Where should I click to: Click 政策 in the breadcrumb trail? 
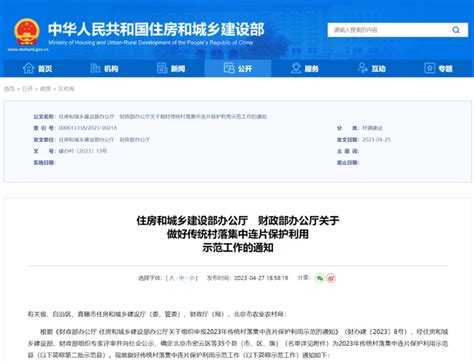pyautogui.click(x=45, y=89)
